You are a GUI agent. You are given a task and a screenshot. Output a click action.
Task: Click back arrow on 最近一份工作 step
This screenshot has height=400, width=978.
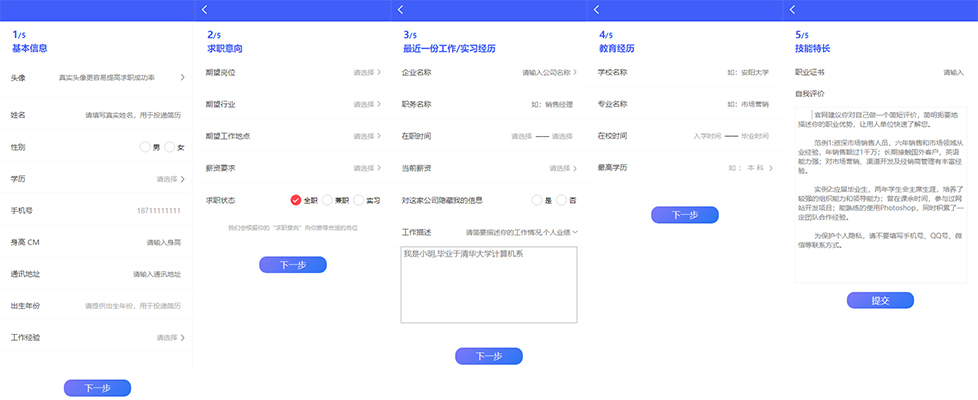(401, 9)
